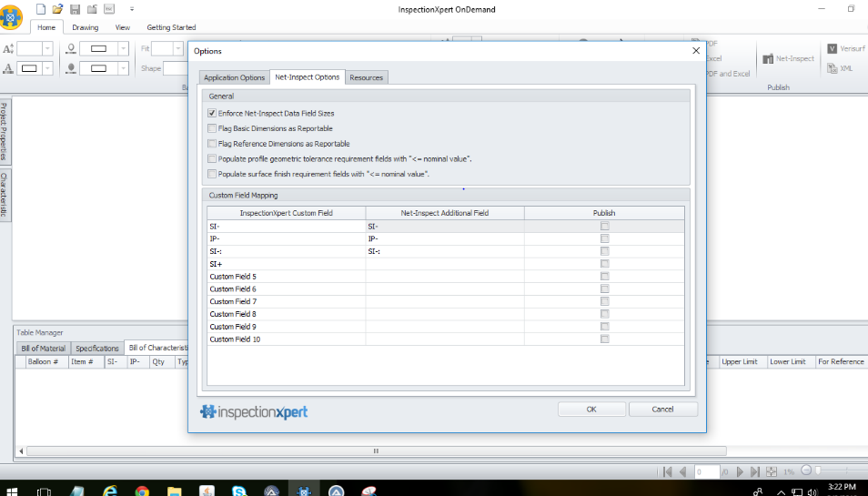Click Cancel in the Options dialog
The height and width of the screenshot is (496, 868).
tap(662, 410)
